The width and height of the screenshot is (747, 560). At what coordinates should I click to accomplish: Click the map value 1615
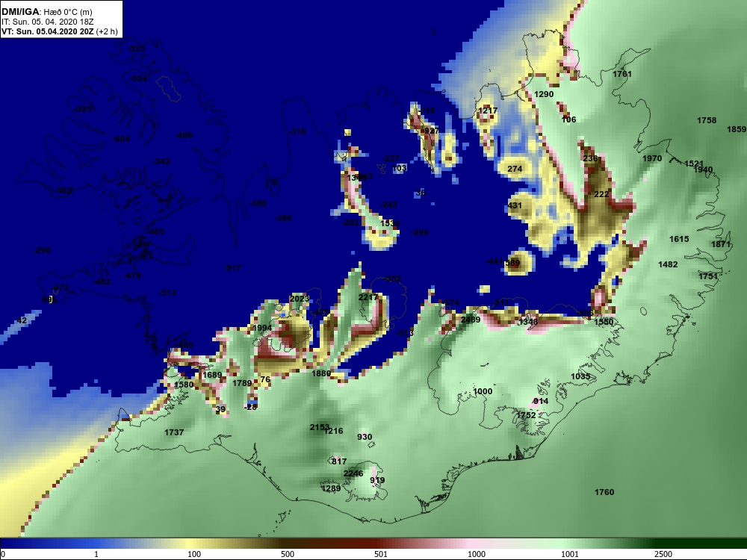click(679, 240)
